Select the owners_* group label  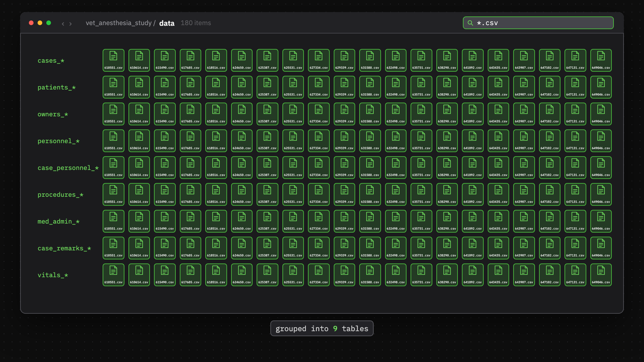53,114
